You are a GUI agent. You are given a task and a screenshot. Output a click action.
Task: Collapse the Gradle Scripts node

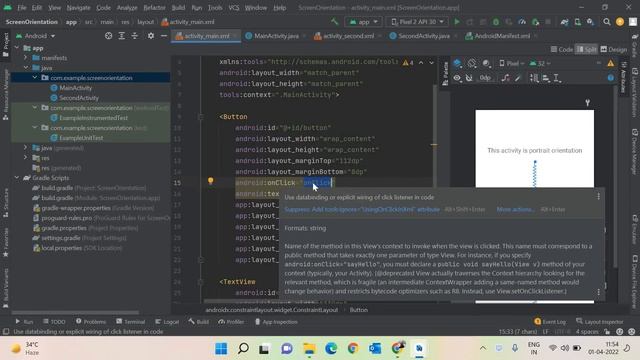click(17, 178)
